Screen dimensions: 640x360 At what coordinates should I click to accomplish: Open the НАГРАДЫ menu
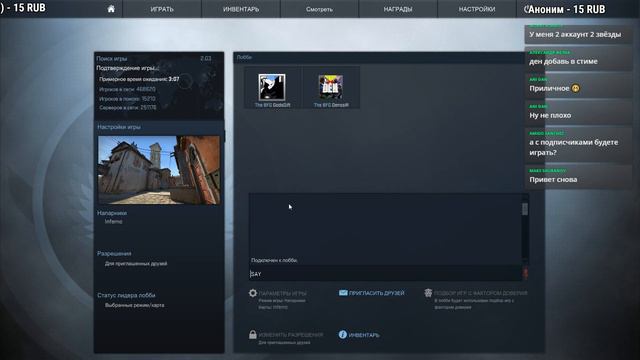pos(398,9)
